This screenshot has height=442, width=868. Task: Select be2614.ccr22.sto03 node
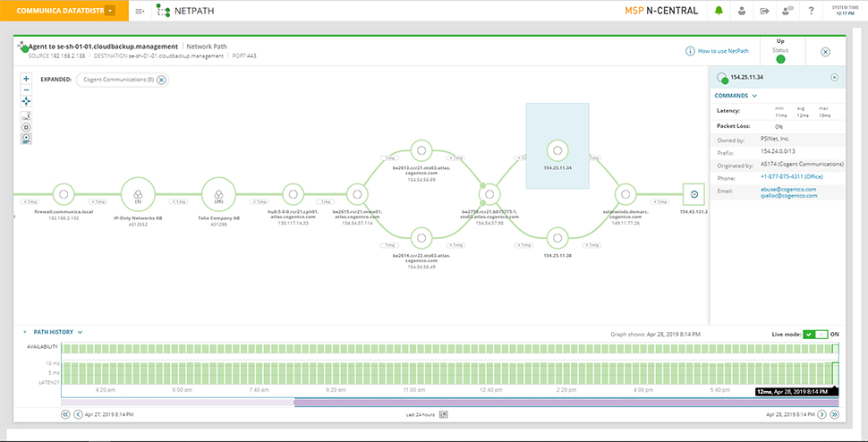click(x=421, y=238)
